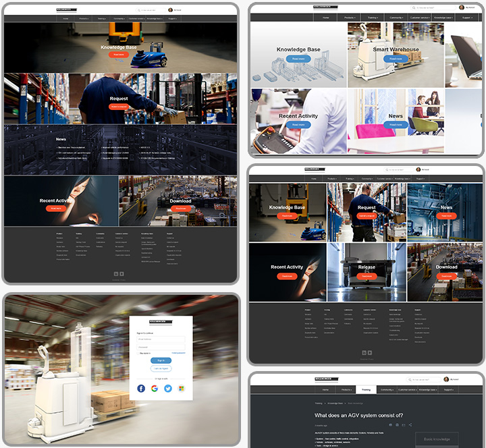This screenshot has width=486, height=448.
Task: Click the share icon on the AGV article
Action: coord(410,425)
